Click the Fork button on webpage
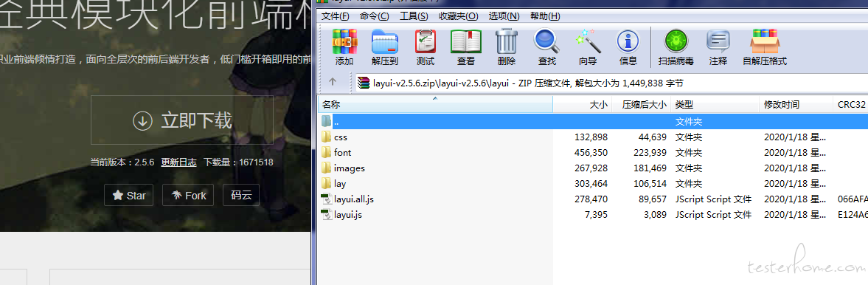 coord(187,195)
